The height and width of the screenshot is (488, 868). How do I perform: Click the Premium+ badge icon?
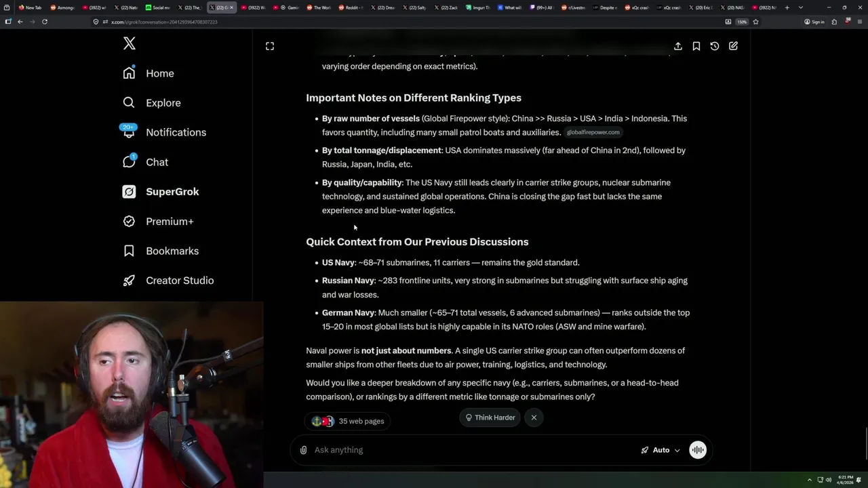tap(129, 221)
